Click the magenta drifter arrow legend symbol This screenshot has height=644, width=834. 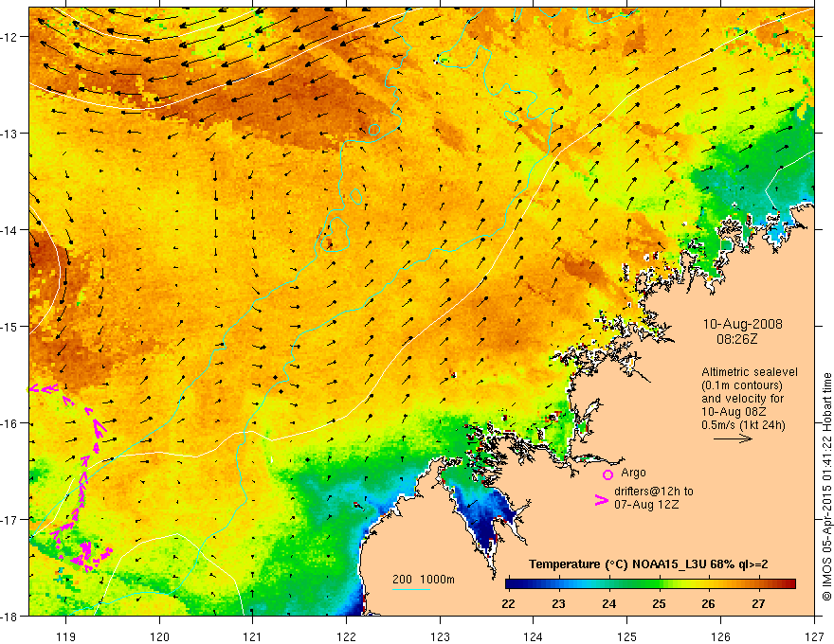pos(601,500)
